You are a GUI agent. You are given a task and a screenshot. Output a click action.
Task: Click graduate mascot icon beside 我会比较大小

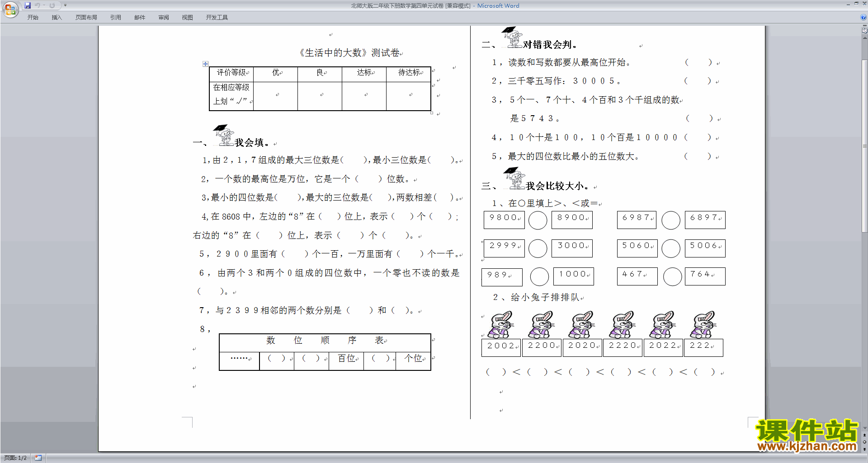pos(514,178)
